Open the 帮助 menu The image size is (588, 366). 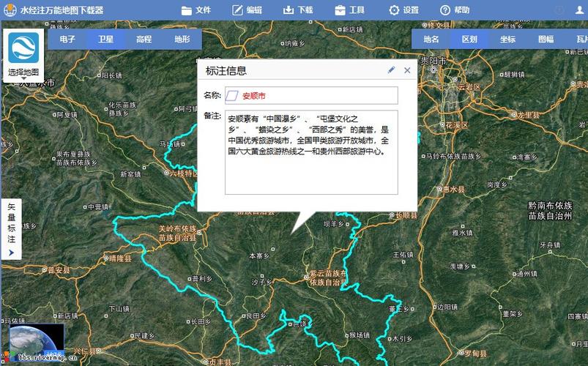[455, 10]
